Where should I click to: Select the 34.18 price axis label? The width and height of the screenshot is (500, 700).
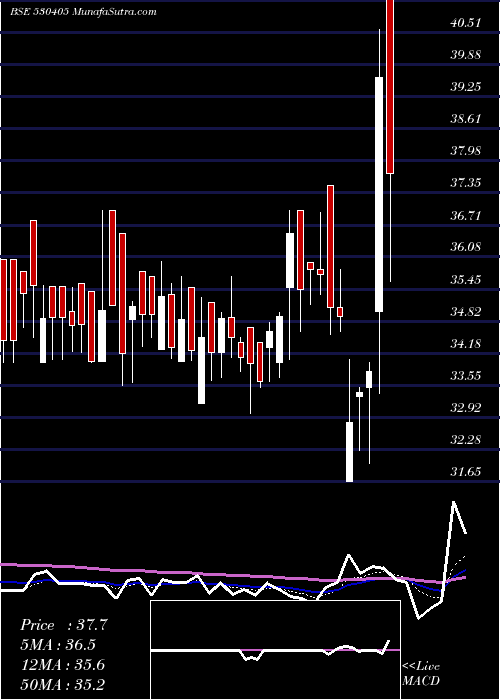[x=466, y=344]
